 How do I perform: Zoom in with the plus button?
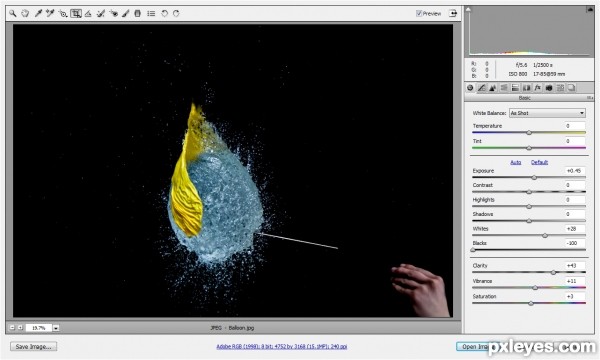tap(20, 328)
